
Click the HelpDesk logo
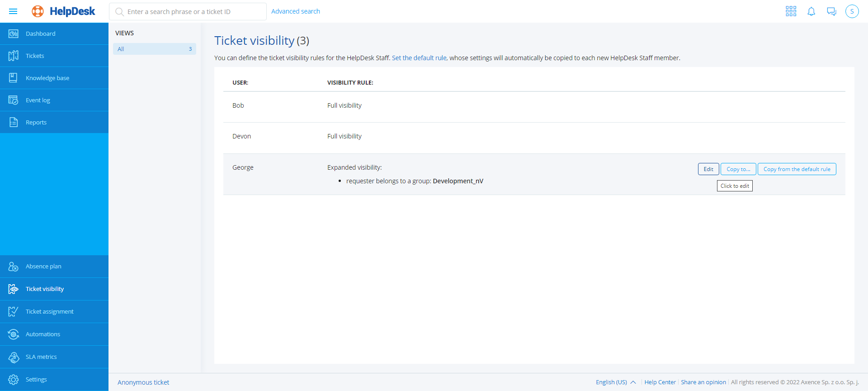(x=64, y=11)
